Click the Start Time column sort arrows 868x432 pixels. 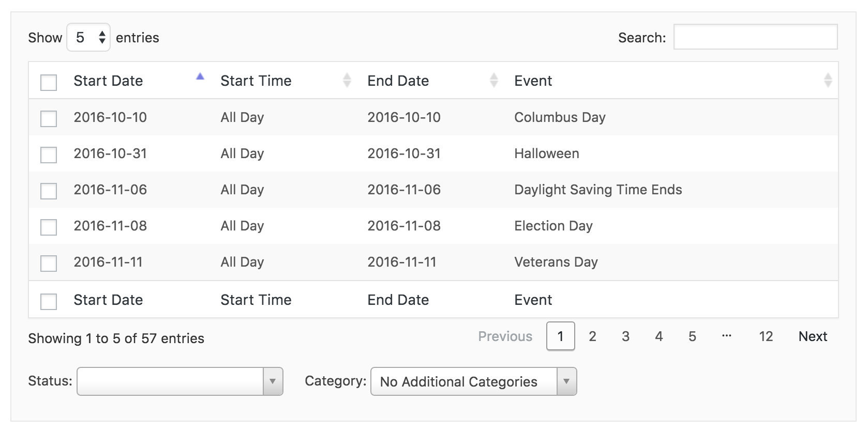(x=347, y=81)
